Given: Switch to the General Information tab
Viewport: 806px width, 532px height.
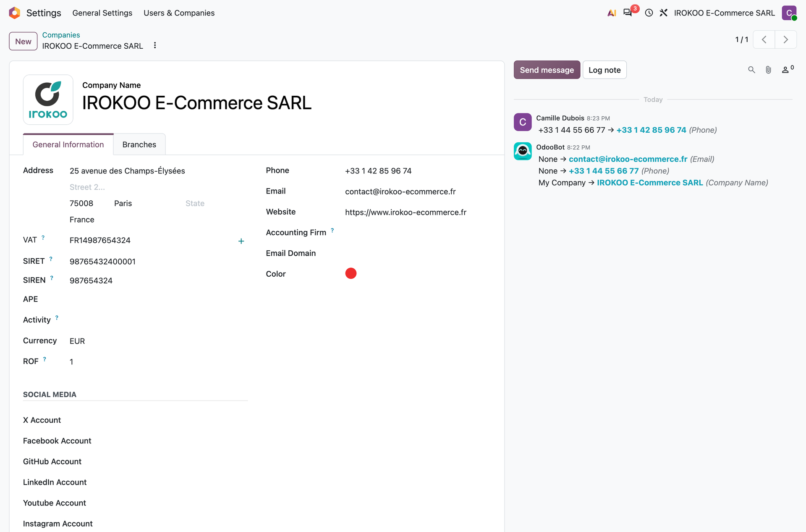Looking at the screenshot, I should 68,144.
